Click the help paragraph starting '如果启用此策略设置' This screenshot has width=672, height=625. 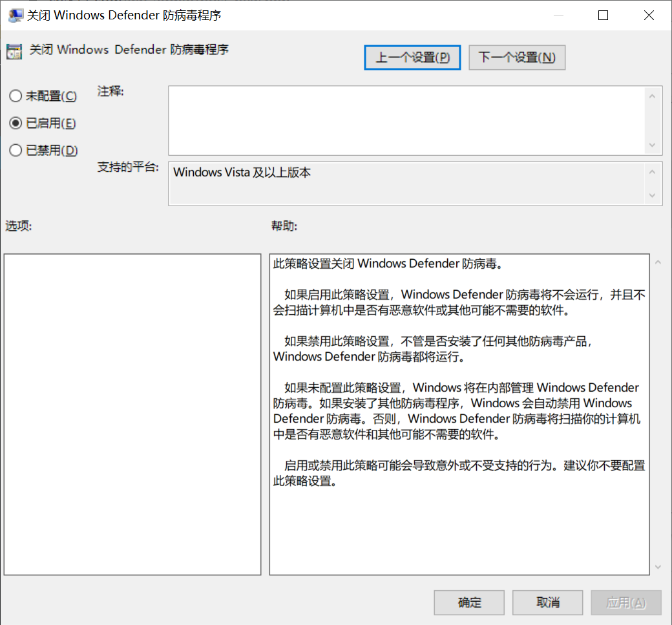coord(459,302)
